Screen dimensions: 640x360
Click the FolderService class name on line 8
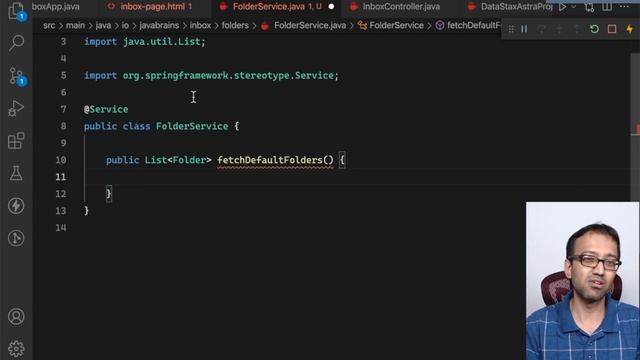click(x=192, y=126)
